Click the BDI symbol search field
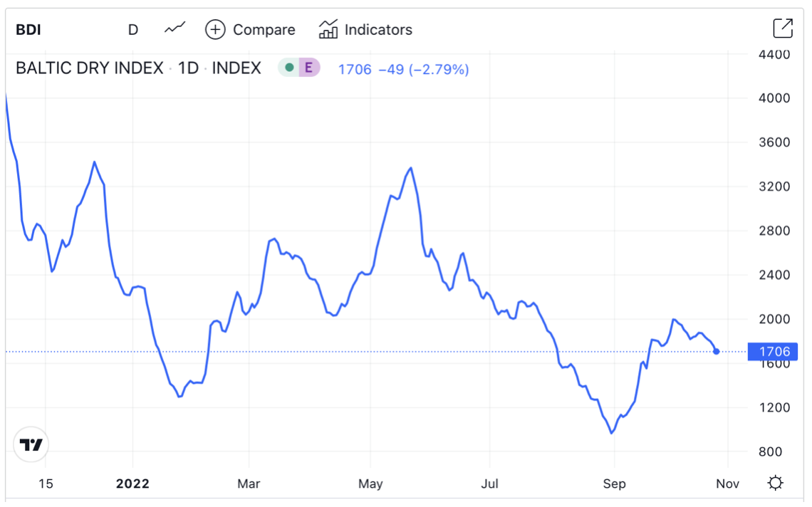Viewport: 812px width, 507px height. [x=28, y=29]
